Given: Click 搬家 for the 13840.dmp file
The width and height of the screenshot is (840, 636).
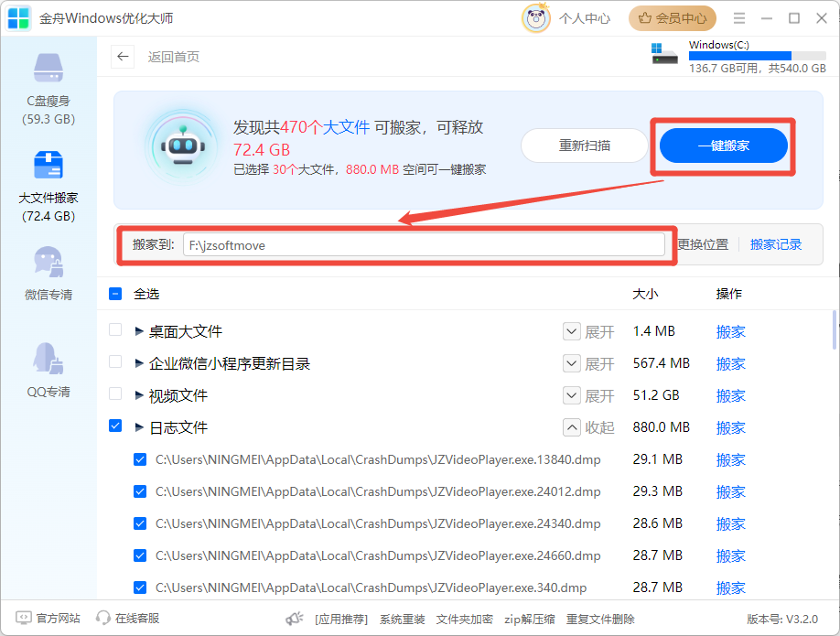Looking at the screenshot, I should click(731, 459).
